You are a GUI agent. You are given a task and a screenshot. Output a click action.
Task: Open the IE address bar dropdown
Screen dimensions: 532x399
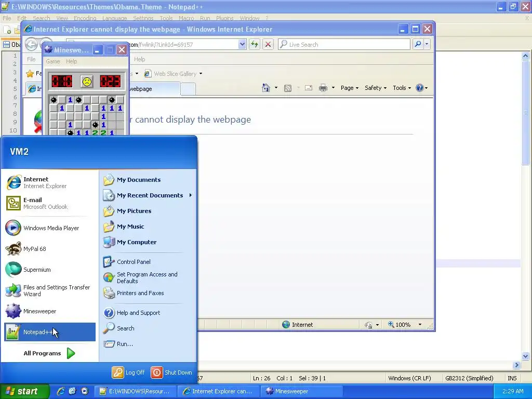(x=242, y=44)
